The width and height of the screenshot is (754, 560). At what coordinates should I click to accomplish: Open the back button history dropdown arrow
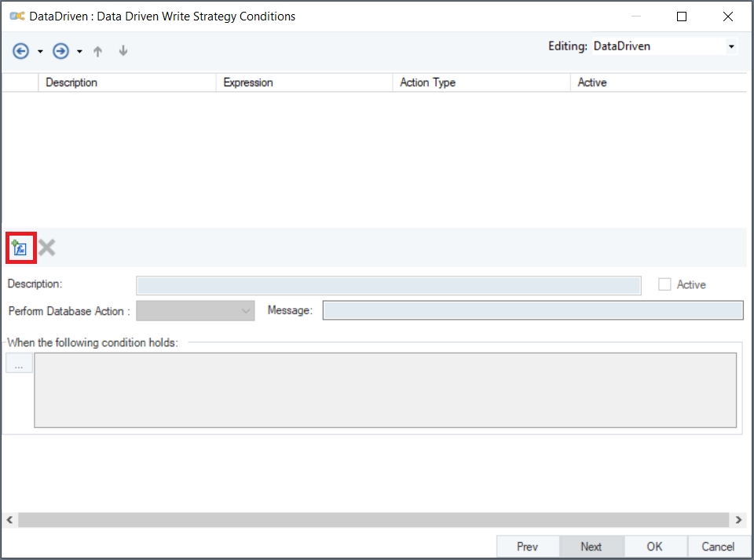pos(40,52)
